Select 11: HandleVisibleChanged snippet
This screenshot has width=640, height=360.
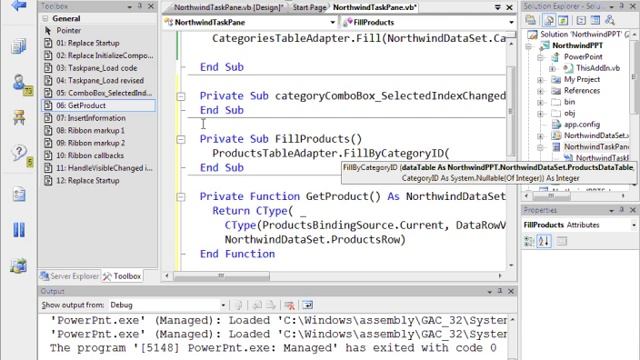point(98,168)
